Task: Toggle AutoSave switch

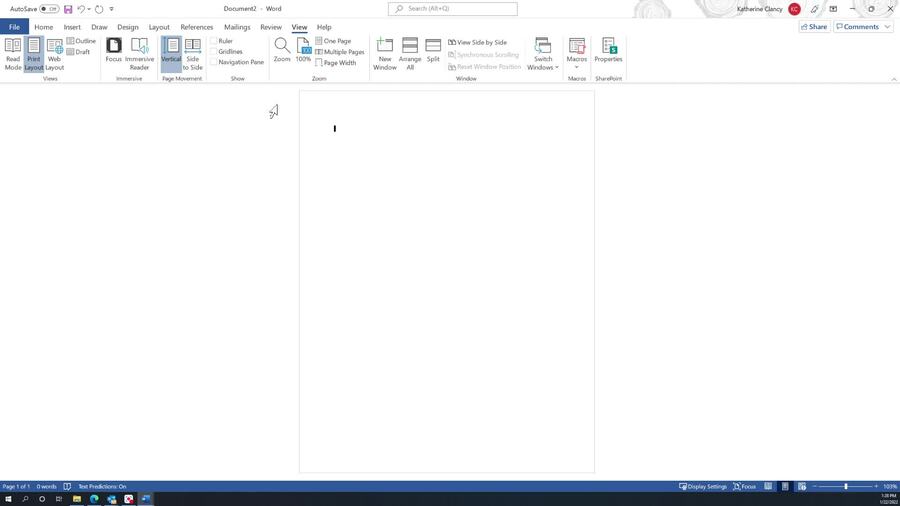Action: pos(49,9)
